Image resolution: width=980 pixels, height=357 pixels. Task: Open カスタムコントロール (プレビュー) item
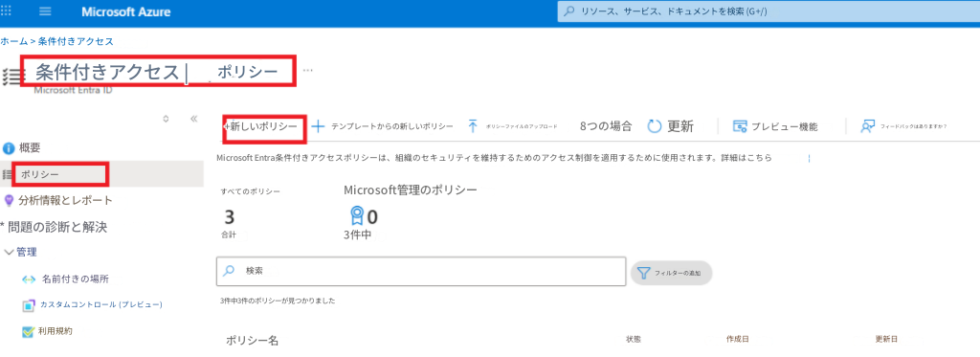[101, 304]
